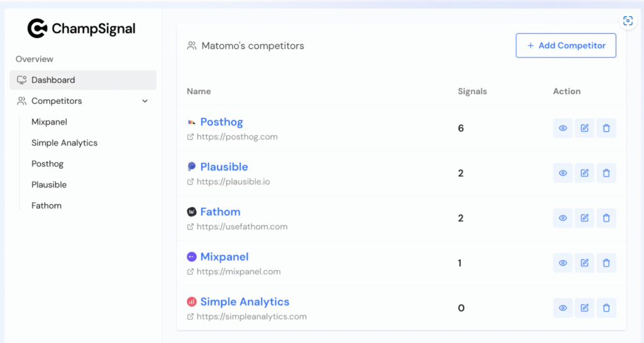Click the Posthog logo icon in table
Image resolution: width=644 pixels, height=343 pixels.
coord(191,122)
